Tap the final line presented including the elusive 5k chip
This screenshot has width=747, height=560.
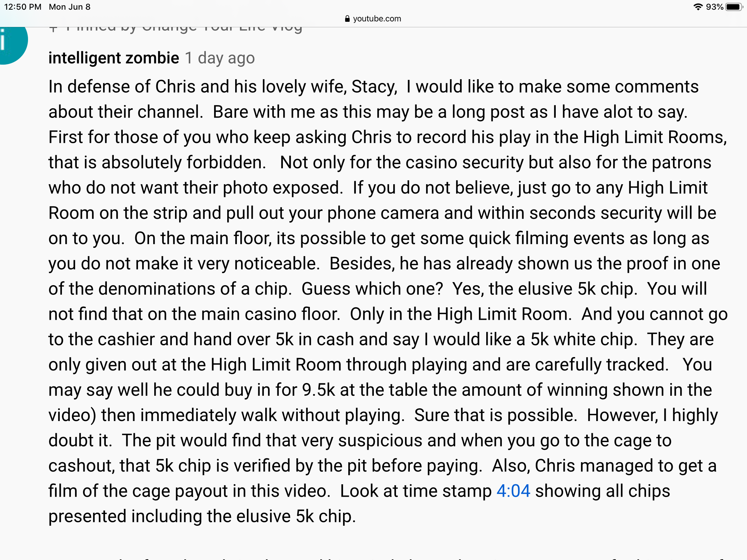tap(202, 516)
